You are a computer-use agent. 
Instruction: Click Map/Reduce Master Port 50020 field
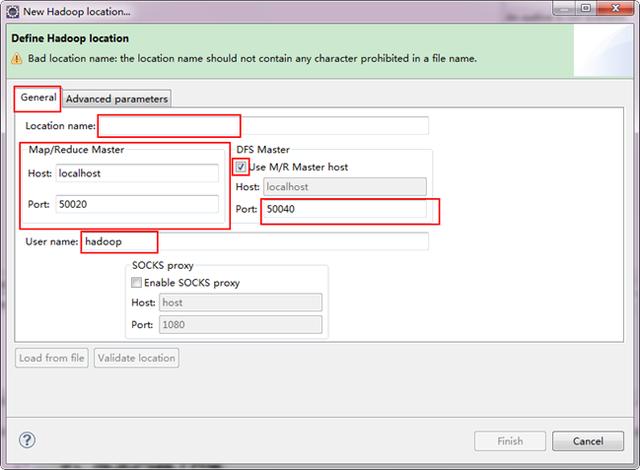coord(137,204)
